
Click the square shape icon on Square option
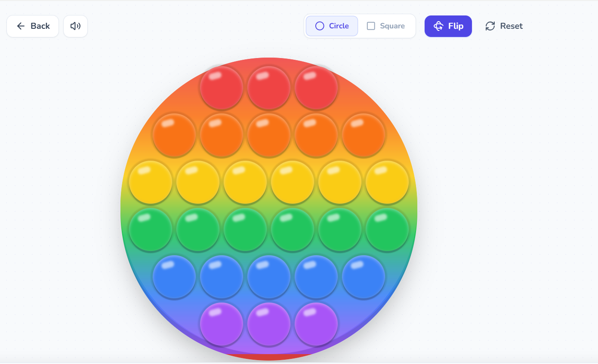(371, 26)
